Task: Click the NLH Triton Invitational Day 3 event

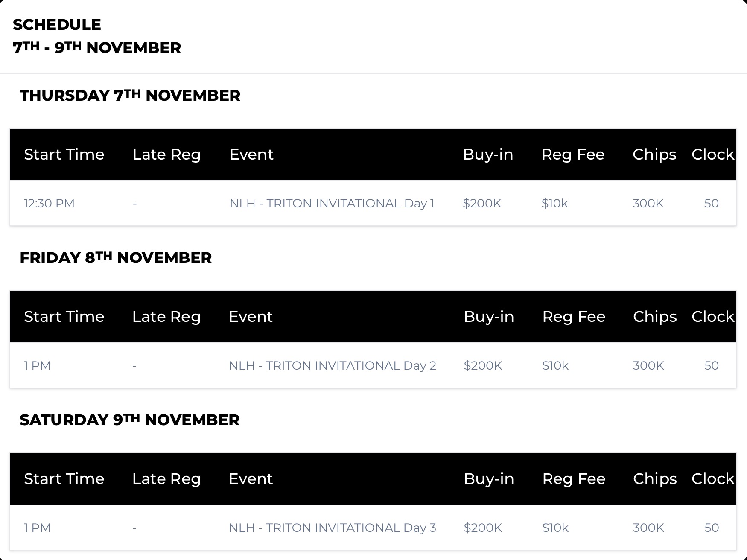Action: [332, 528]
